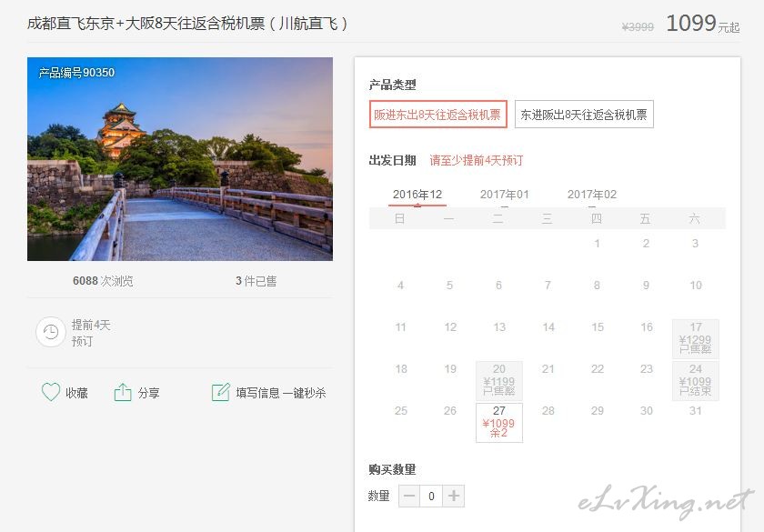Image resolution: width=764 pixels, height=532 pixels.
Task: Click sold-out December 20 date cell
Action: [499, 380]
